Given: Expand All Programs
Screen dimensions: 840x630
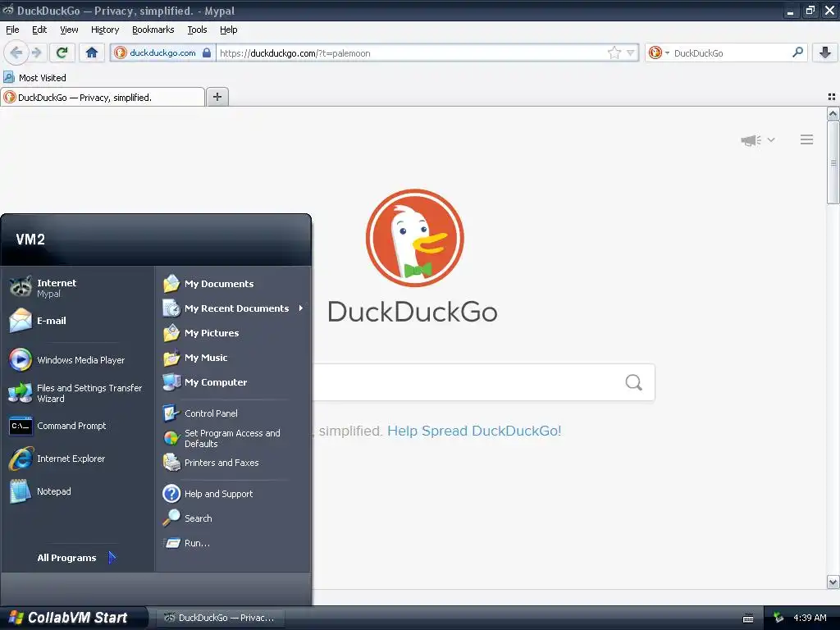Looking at the screenshot, I should tap(76, 558).
